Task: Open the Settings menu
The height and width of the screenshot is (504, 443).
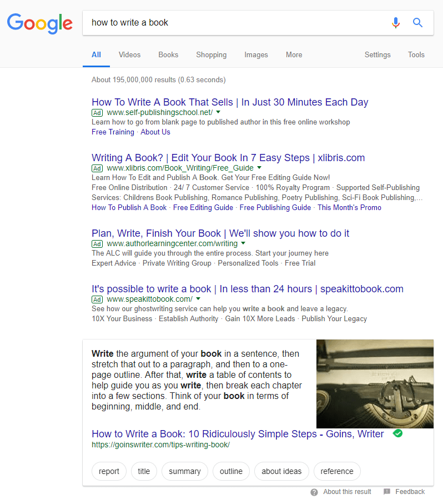Action: coord(377,55)
